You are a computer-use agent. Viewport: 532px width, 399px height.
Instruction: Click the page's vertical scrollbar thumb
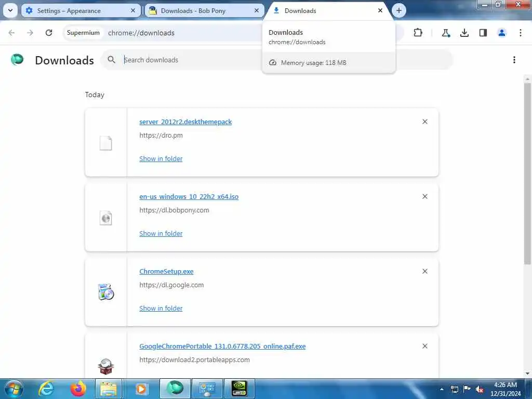click(527, 173)
